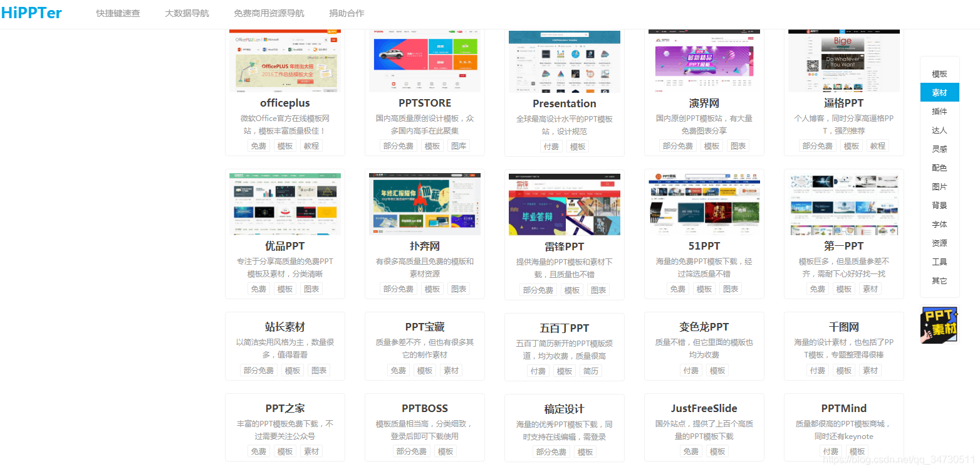
Task: Click the PPT素材 badge icon
Action: tap(939, 324)
